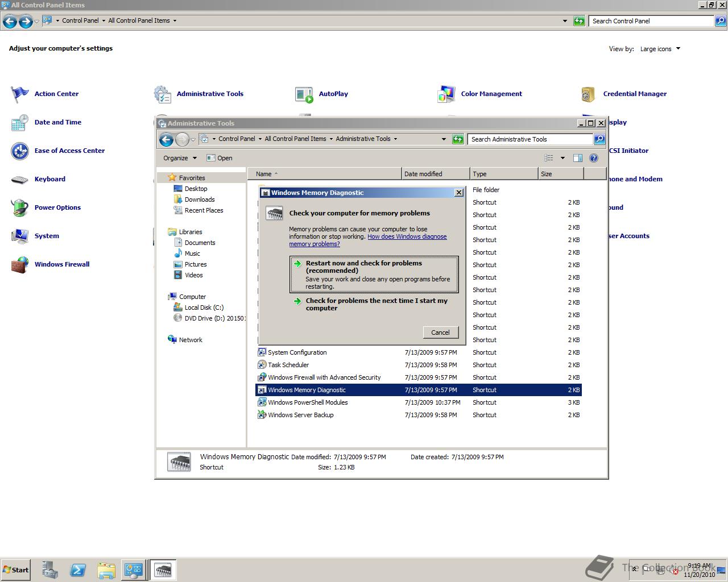Viewport: 728px width, 582px height.
Task: Select Local Disk (C:) in navigation pane
Action: pyautogui.click(x=204, y=307)
